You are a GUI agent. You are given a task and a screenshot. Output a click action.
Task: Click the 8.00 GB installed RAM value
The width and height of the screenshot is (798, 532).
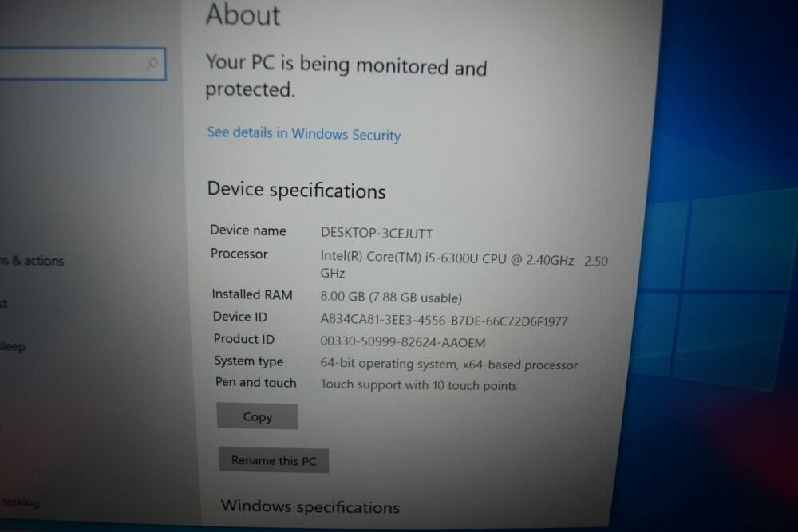tap(391, 297)
